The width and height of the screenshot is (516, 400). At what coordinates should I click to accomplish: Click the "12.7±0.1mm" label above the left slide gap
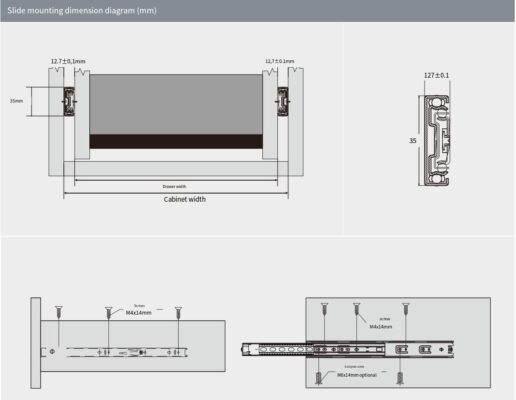68,61
